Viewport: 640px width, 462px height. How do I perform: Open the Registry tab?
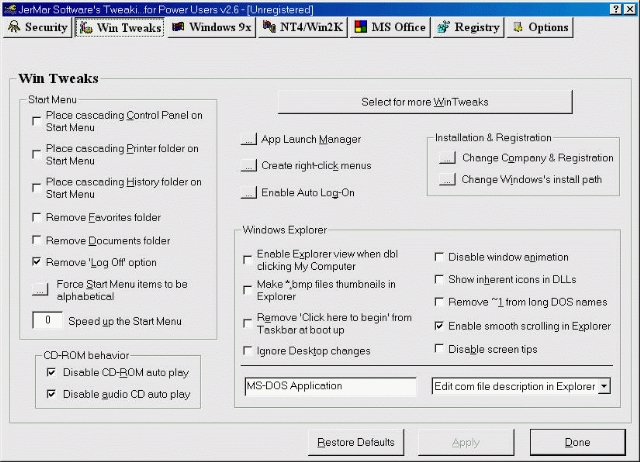click(x=468, y=27)
